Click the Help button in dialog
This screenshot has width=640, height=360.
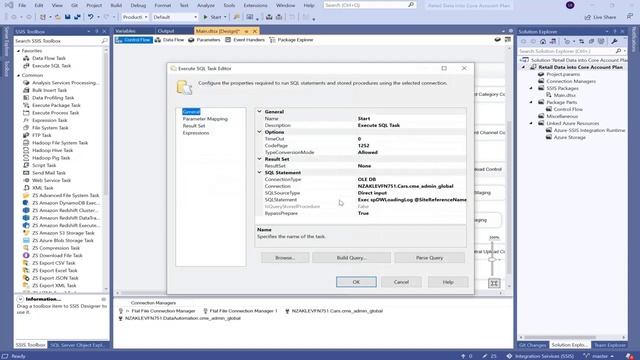coord(448,282)
